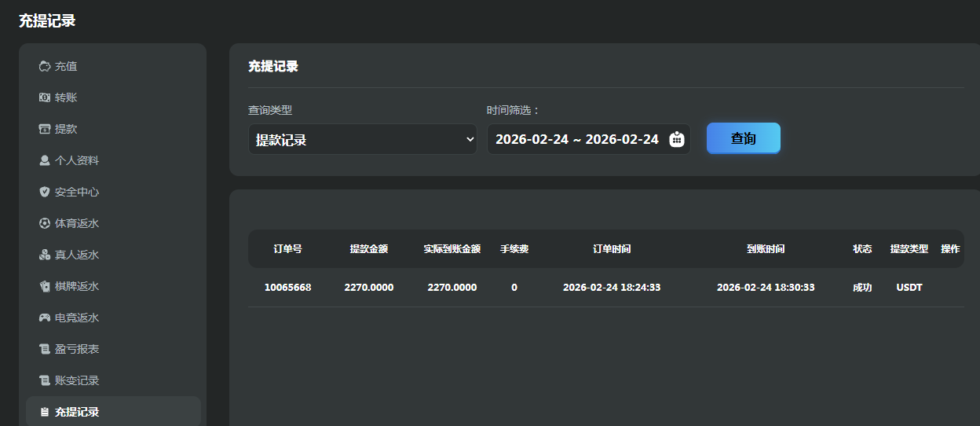Click the 体育返水 soccer ball icon
The image size is (980, 426).
pos(45,224)
